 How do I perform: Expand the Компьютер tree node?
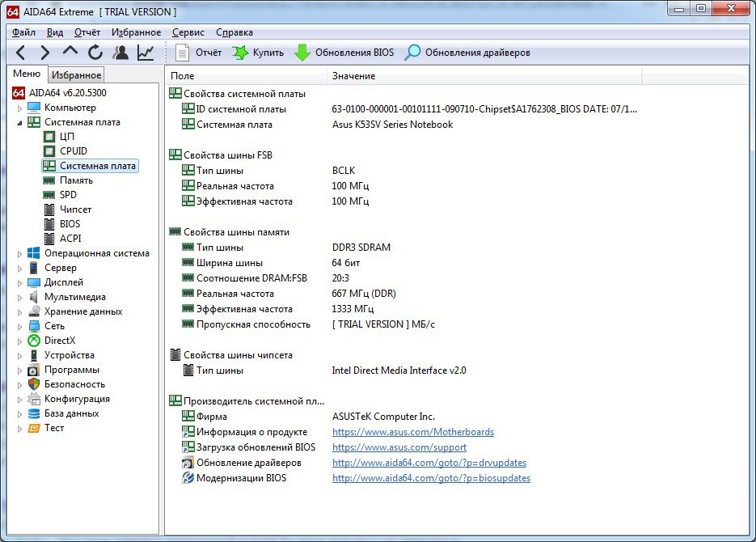point(19,108)
